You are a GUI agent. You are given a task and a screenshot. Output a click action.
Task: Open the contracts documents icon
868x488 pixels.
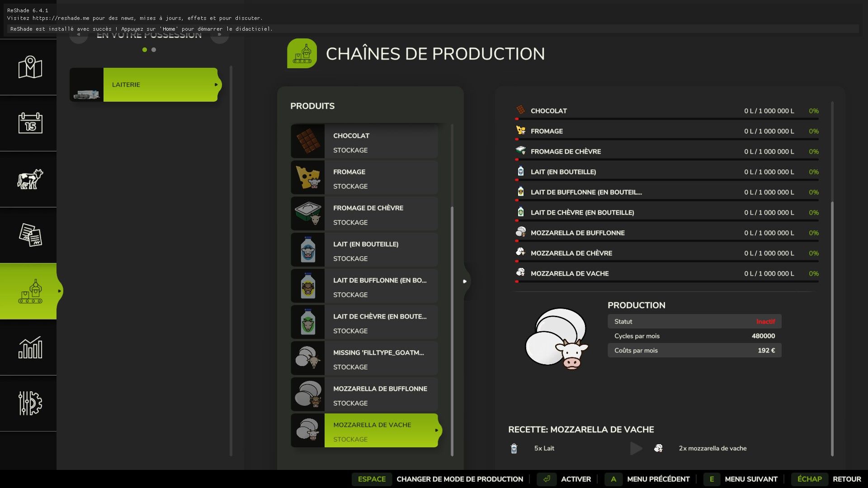click(30, 235)
